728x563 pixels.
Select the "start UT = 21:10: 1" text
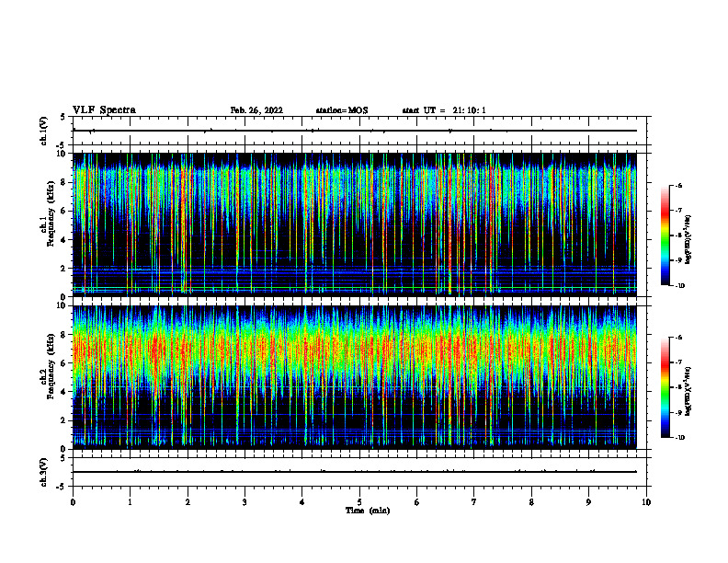pyautogui.click(x=444, y=110)
